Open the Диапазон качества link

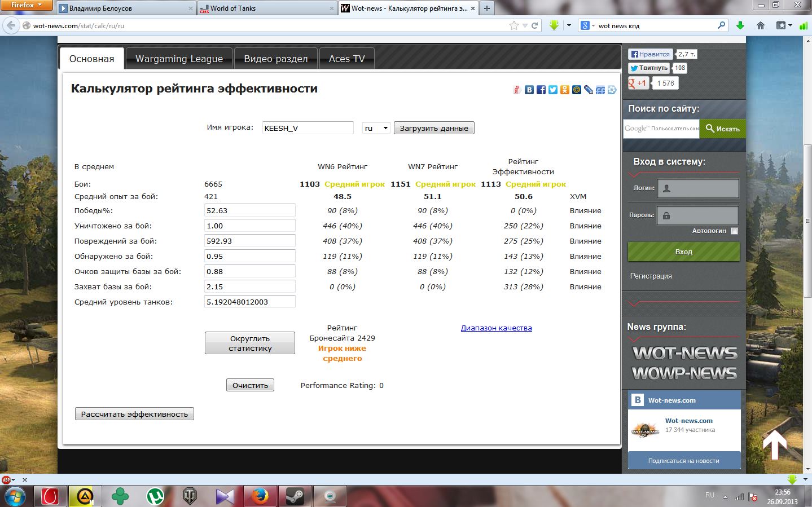[496, 328]
